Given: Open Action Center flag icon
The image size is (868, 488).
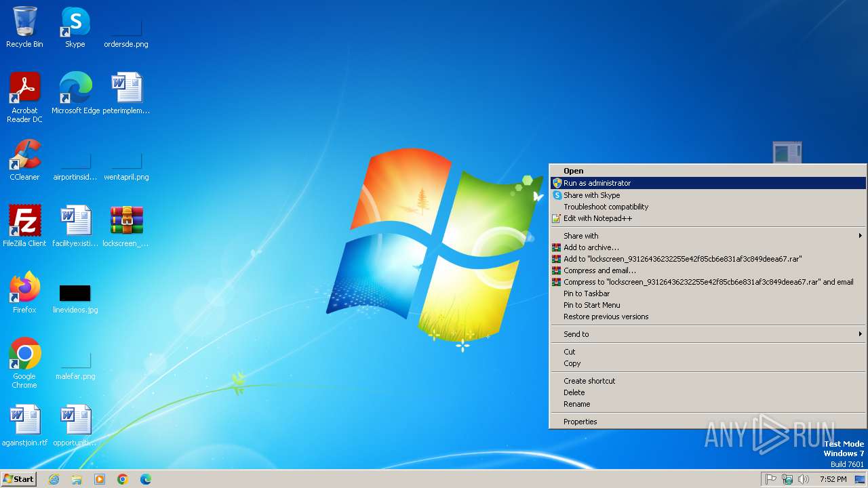Looking at the screenshot, I should click(x=771, y=479).
